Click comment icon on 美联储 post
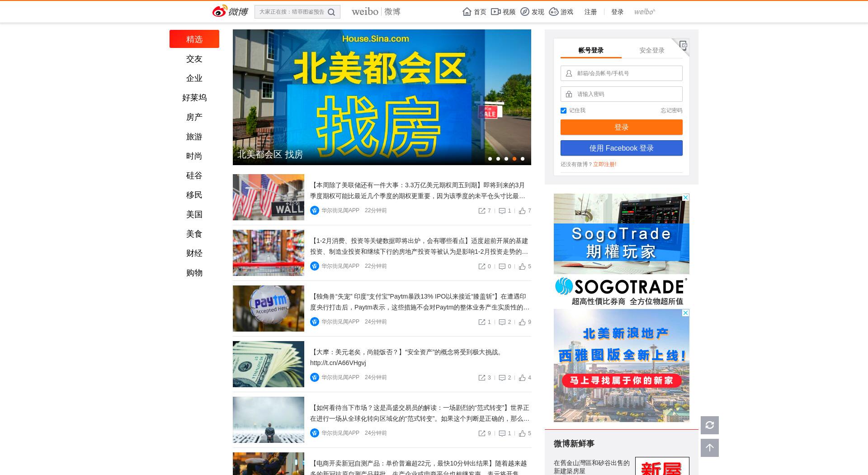The width and height of the screenshot is (868, 475). pos(502,211)
